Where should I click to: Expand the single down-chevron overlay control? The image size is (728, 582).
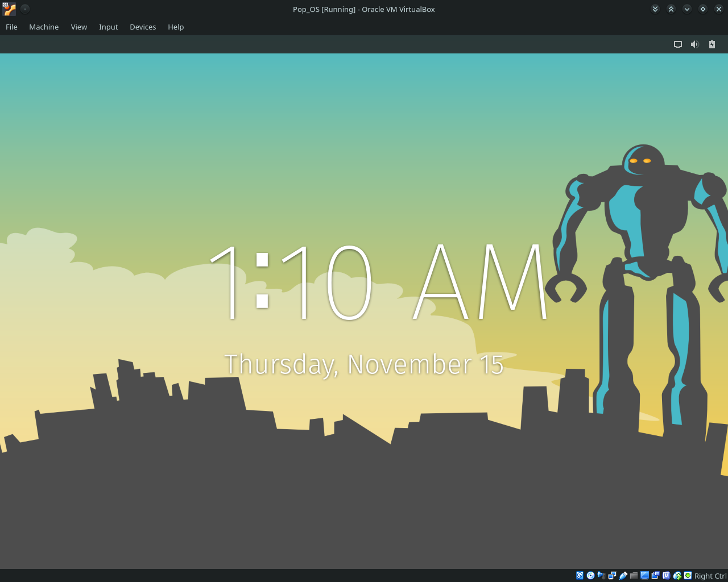pos(686,9)
